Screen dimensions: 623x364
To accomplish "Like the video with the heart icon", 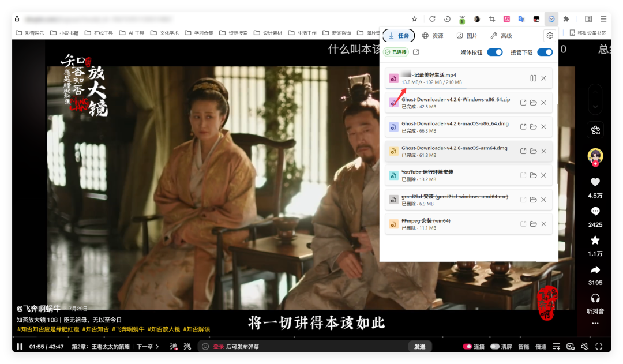I will (595, 182).
